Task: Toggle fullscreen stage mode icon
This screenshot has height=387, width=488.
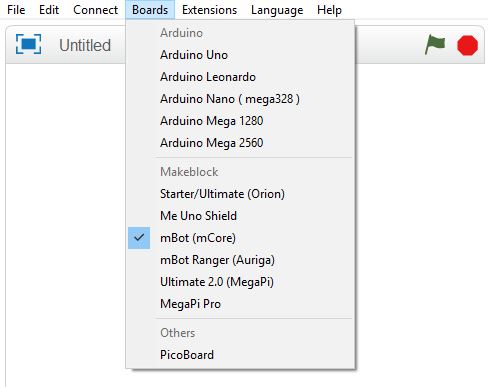Action: pos(29,44)
